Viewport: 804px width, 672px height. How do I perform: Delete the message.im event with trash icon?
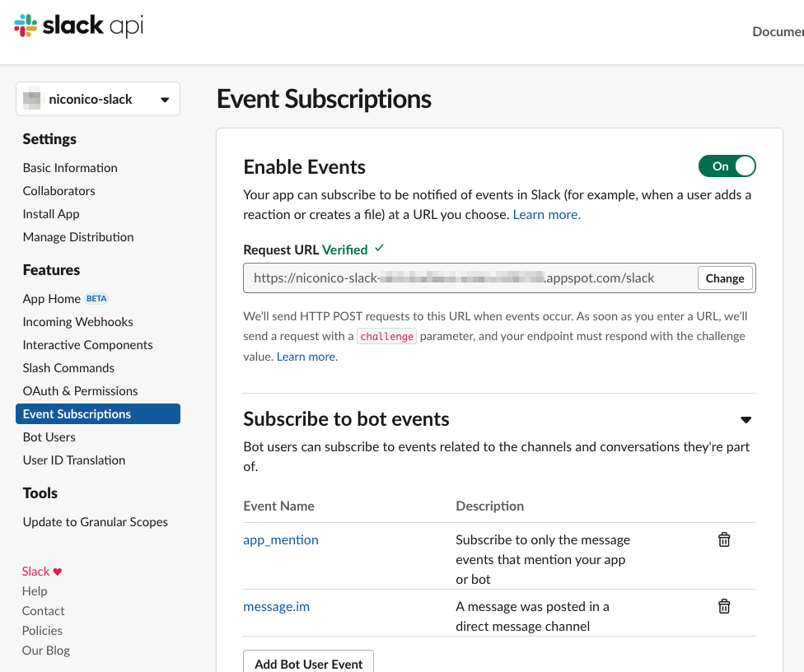click(x=724, y=606)
